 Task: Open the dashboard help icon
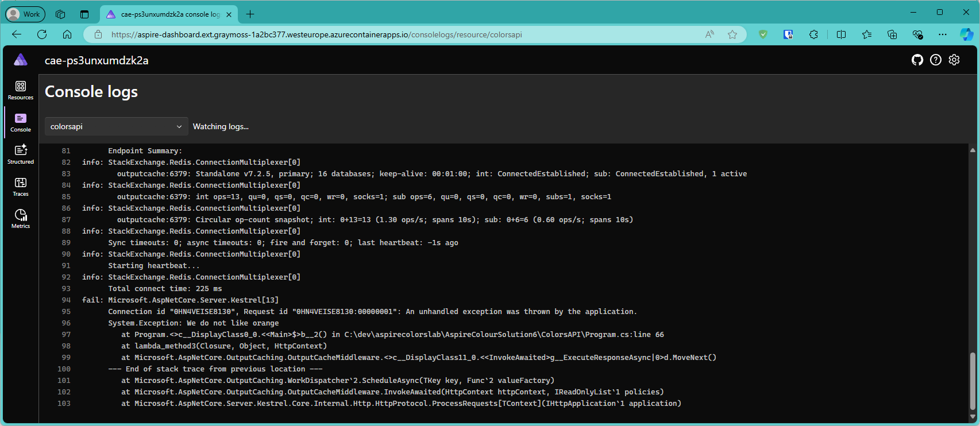click(x=936, y=60)
